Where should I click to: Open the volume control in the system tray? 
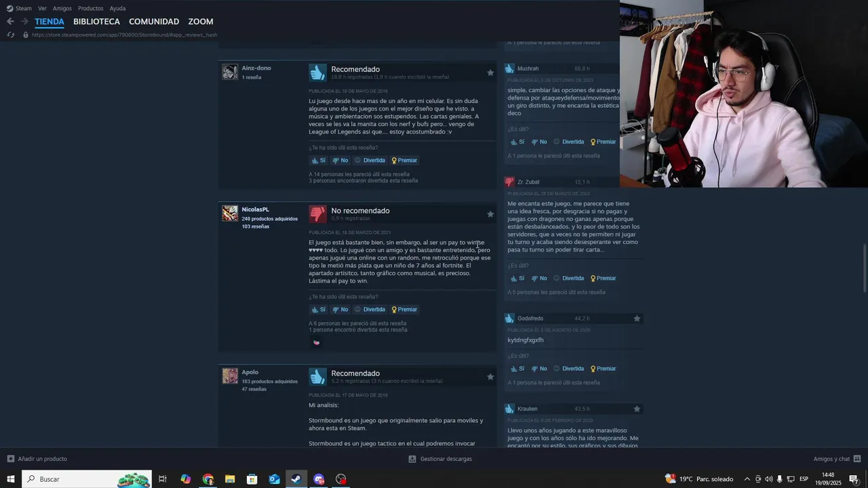tap(768, 479)
